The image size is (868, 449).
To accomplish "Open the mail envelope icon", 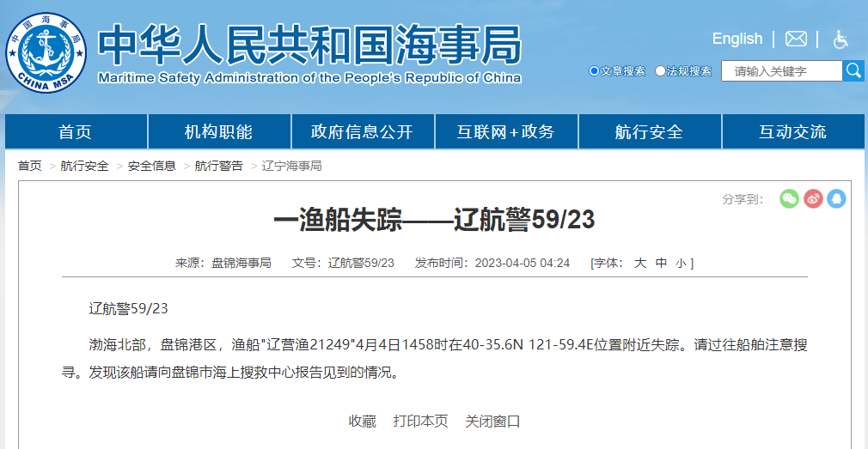I will (796, 39).
